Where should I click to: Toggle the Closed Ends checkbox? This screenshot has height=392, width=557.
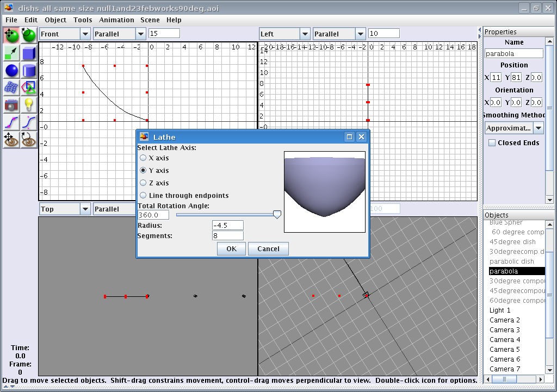(x=492, y=143)
